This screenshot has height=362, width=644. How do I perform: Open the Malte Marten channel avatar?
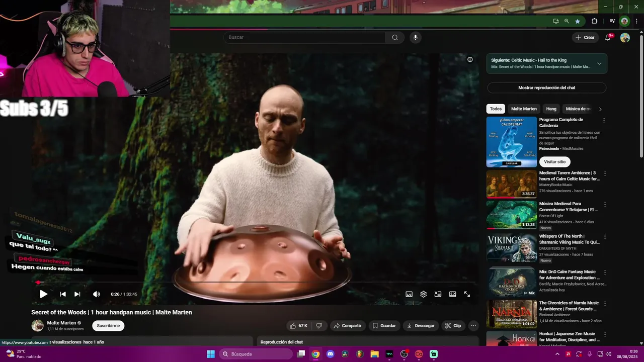(x=38, y=326)
